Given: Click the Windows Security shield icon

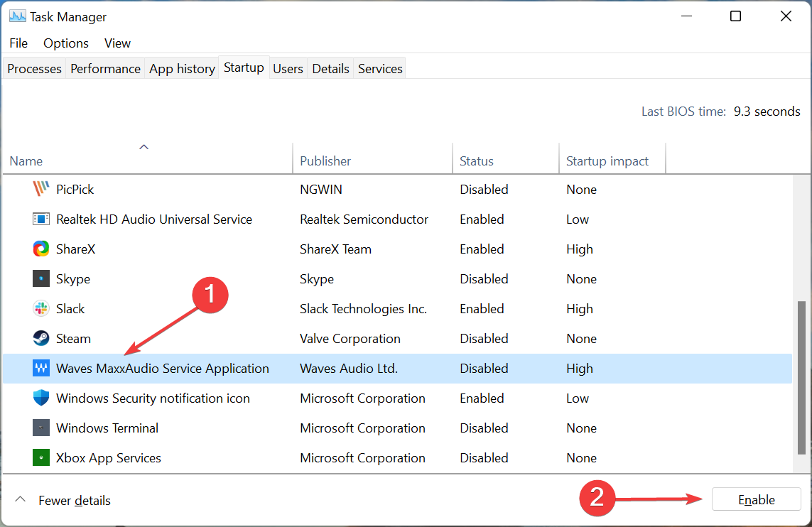Looking at the screenshot, I should click(41, 398).
